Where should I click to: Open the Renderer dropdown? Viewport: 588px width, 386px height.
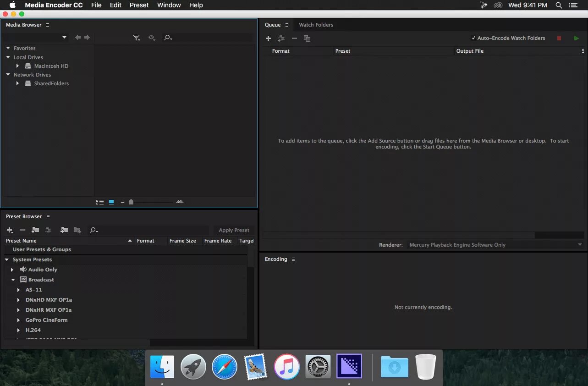click(495, 245)
